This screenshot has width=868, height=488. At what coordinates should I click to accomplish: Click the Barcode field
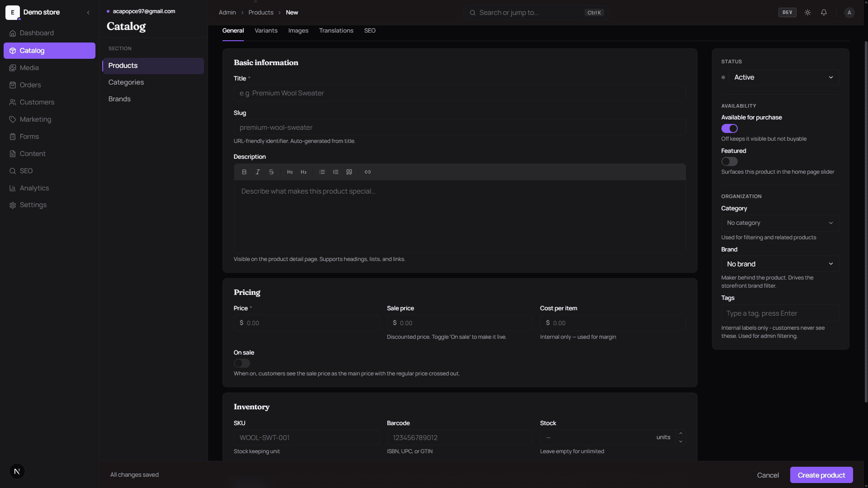(460, 438)
